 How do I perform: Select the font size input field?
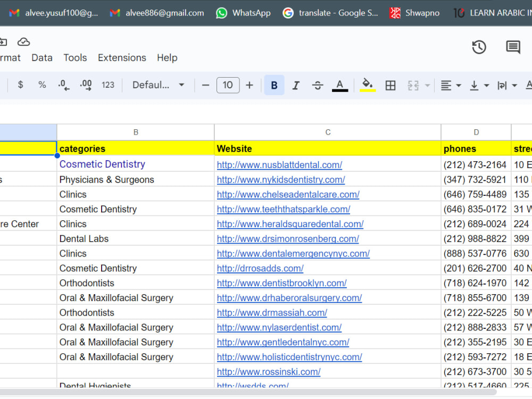[228, 85]
